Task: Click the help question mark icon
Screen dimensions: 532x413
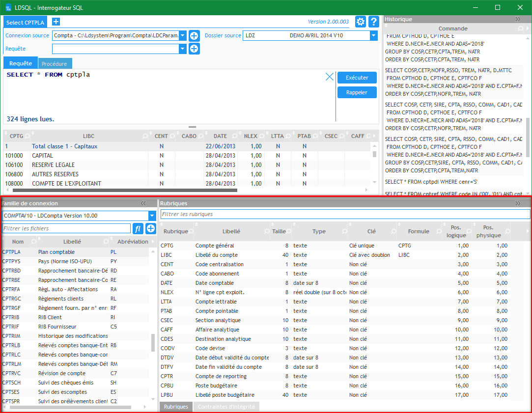Action: coord(374,22)
